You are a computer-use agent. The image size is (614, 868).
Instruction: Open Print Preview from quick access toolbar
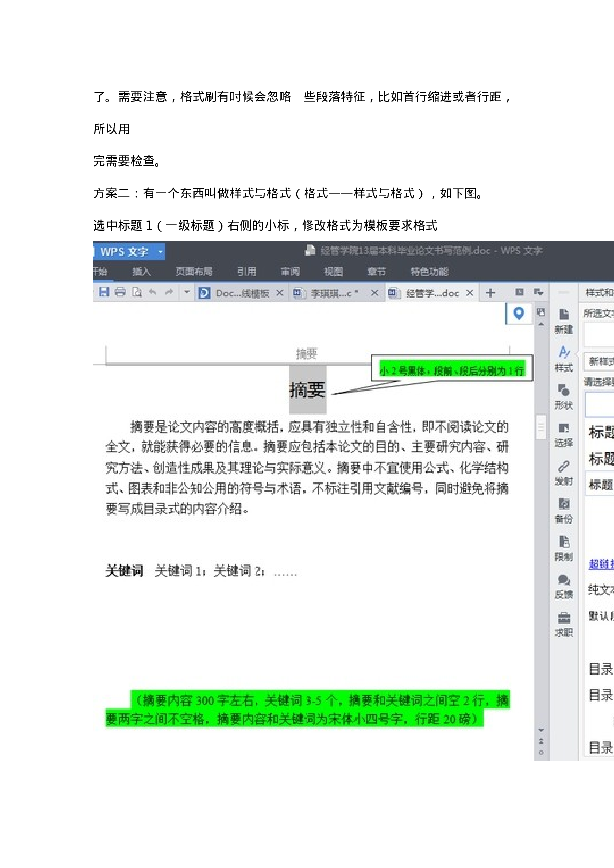point(137,292)
